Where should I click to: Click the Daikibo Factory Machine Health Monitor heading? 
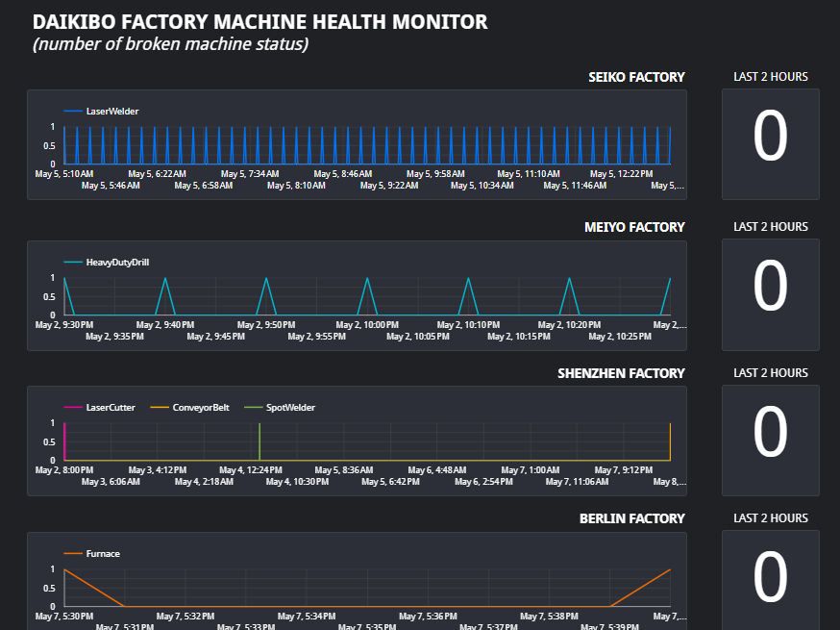tap(259, 22)
